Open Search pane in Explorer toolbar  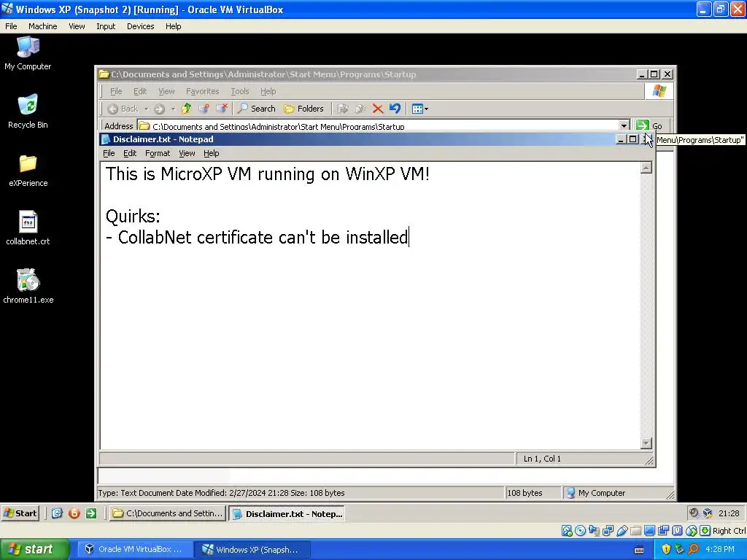click(x=257, y=109)
